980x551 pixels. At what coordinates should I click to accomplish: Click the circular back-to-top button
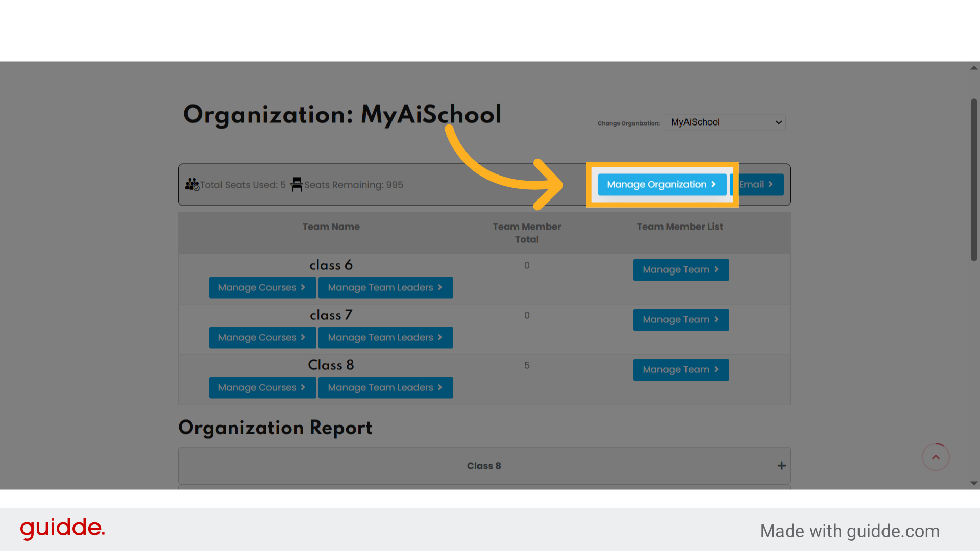[x=936, y=457]
